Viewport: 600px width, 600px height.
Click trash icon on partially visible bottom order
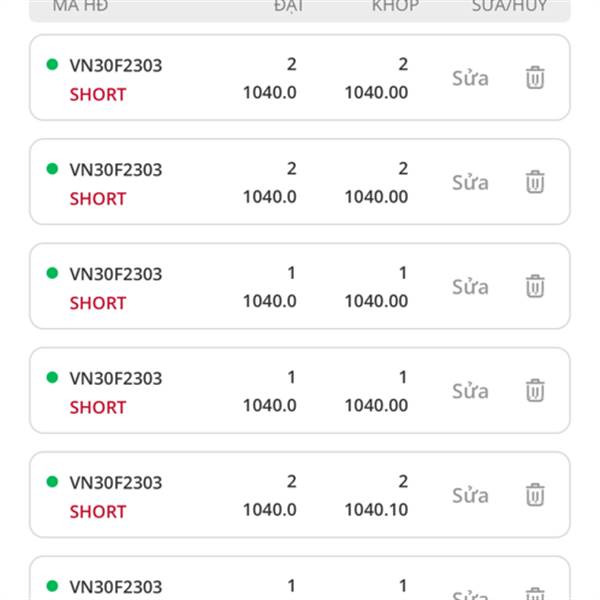click(535, 593)
